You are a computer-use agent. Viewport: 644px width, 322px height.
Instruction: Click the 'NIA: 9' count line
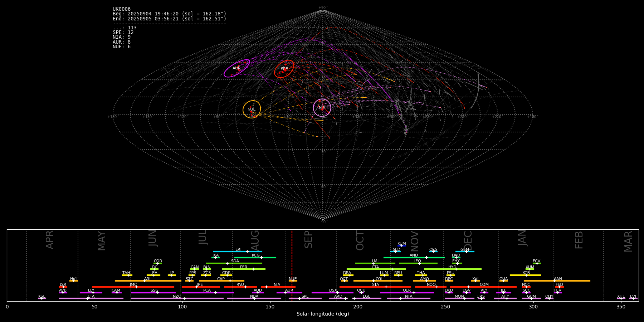(x=122, y=37)
